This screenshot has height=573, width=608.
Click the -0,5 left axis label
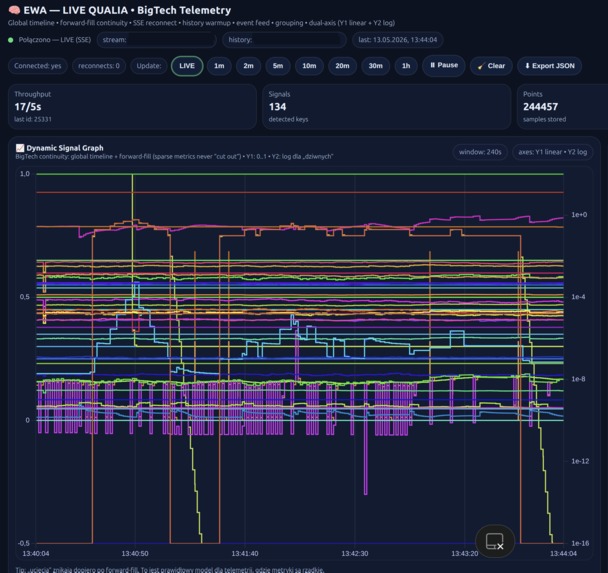pos(24,544)
